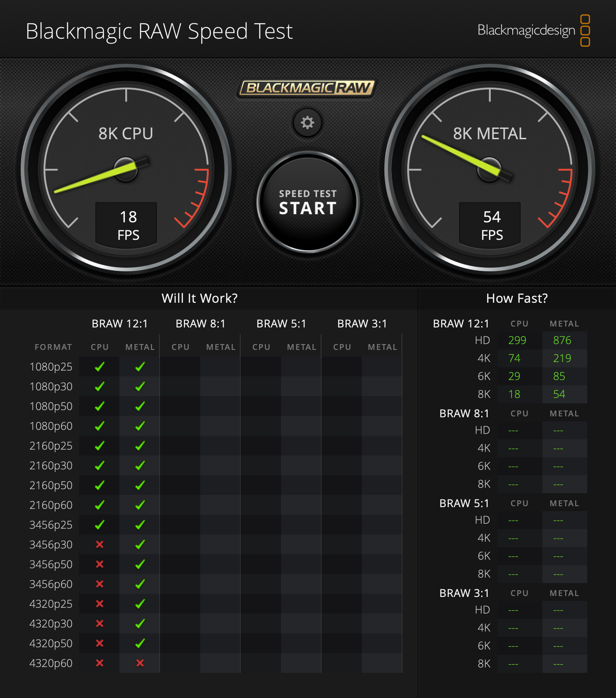This screenshot has width=616, height=698.
Task: Click the 6K METAL value 85
Action: [559, 376]
